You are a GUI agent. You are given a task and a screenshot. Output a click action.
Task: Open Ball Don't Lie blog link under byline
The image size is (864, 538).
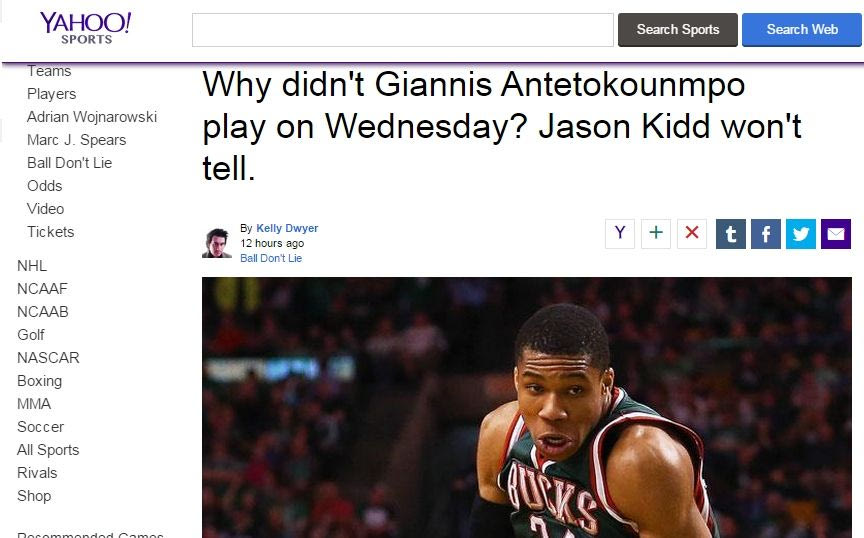click(x=271, y=258)
